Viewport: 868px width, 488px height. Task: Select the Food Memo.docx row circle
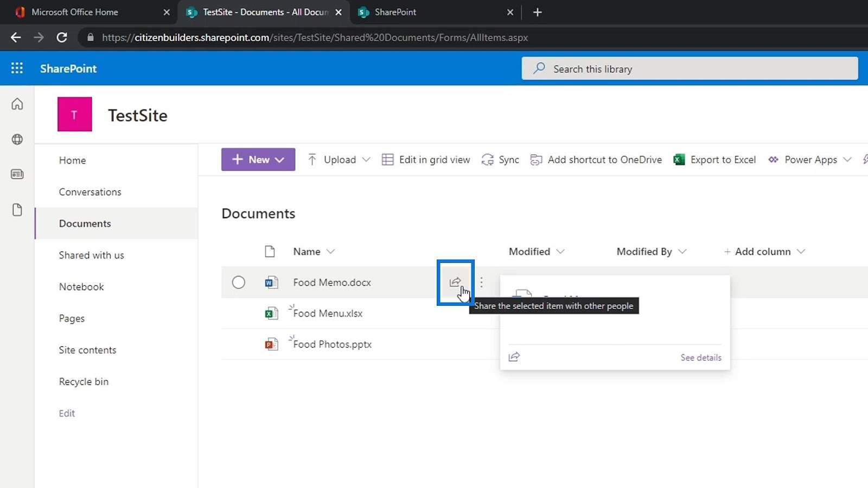pyautogui.click(x=239, y=282)
